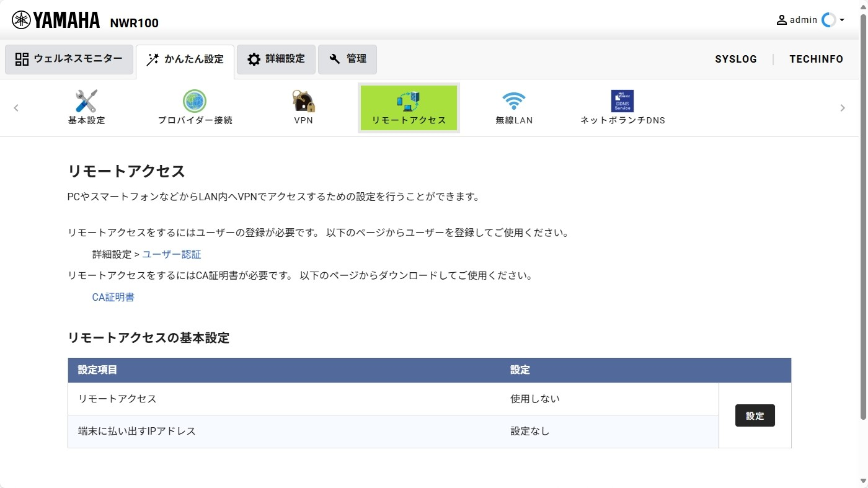Select the リモートアクセス icon
Screen dimensions: 868x488
(409, 100)
